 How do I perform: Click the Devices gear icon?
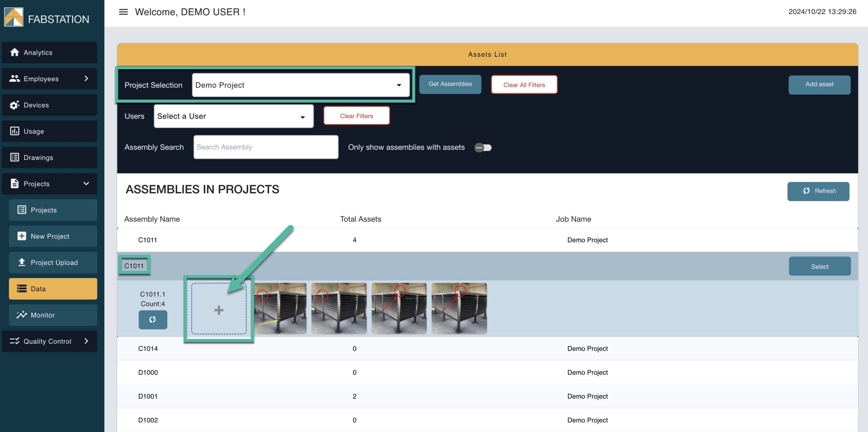tap(15, 105)
